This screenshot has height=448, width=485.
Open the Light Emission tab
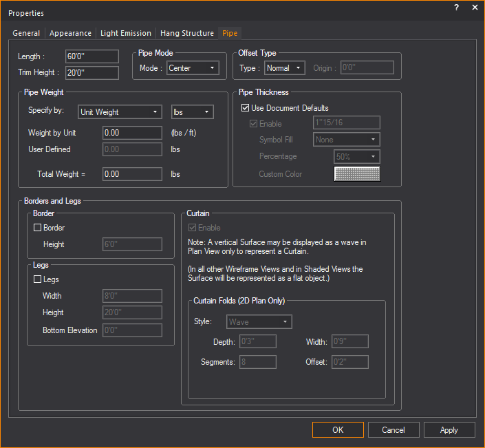pos(126,33)
